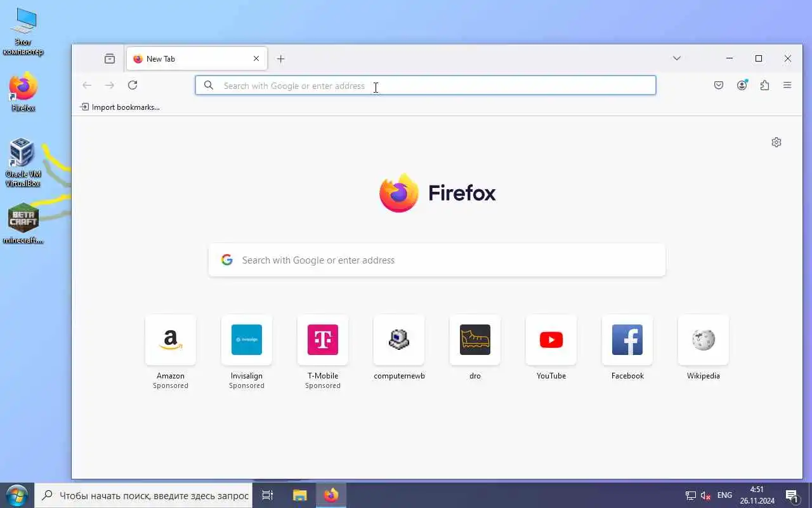The image size is (812, 508).
Task: Maximize the Firefox window
Action: tap(759, 58)
